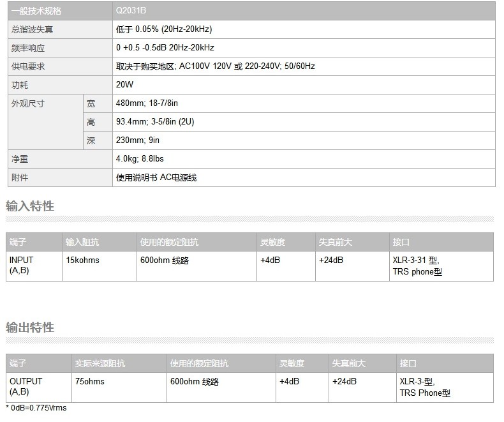Click the '实际来源阻抗' column header
This screenshot has width=504, height=422.
[x=119, y=363]
